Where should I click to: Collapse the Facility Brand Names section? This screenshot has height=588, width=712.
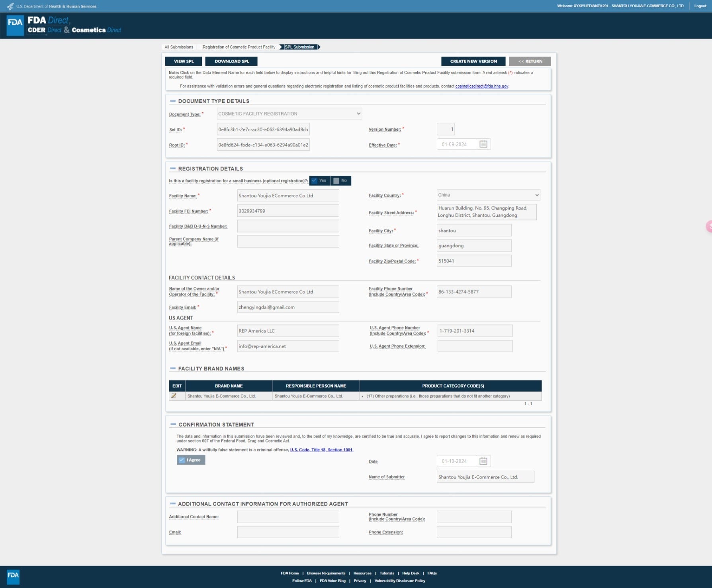(173, 368)
